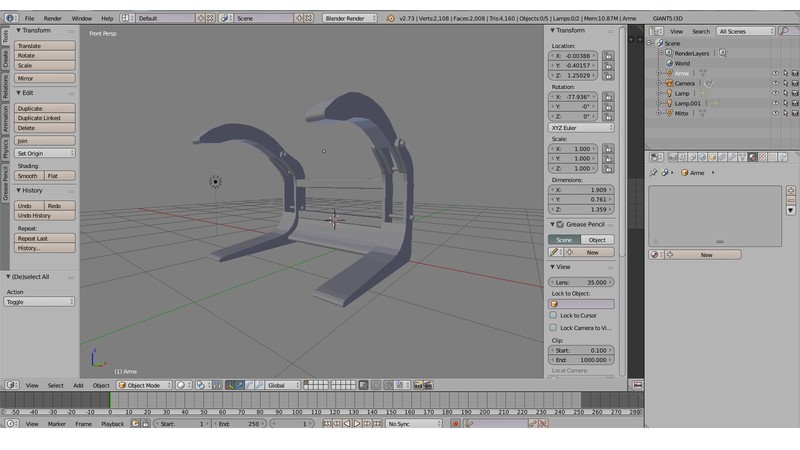The height and width of the screenshot is (450, 800).
Task: Click the World icon in outliner
Action: point(668,63)
